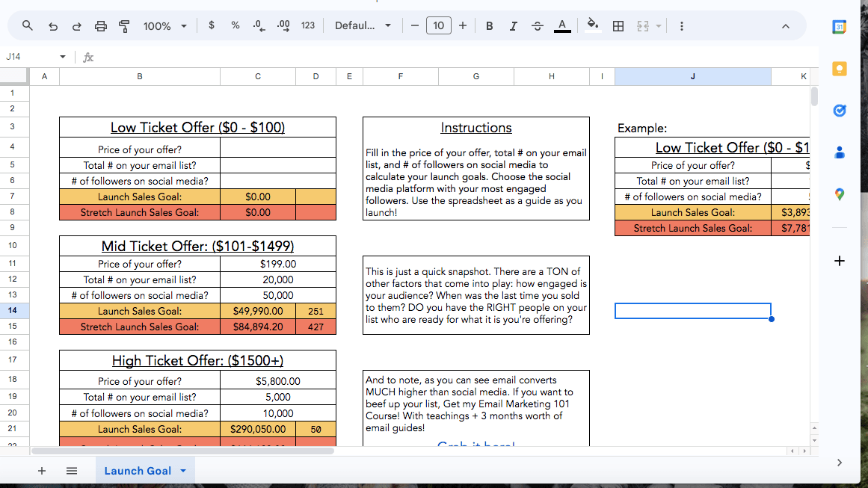Select the $290,050.00 launch goal cell
868x488 pixels.
tap(258, 429)
